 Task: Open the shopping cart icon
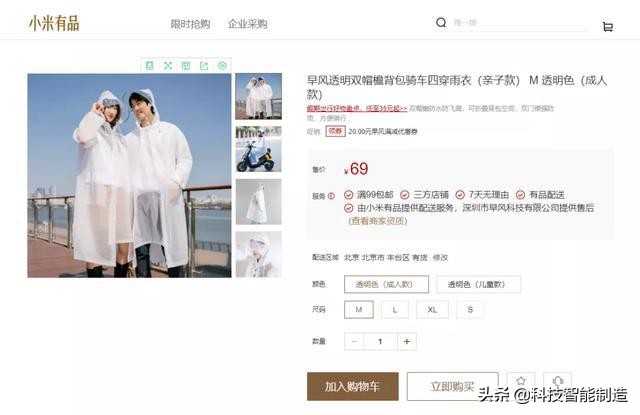coord(608,27)
